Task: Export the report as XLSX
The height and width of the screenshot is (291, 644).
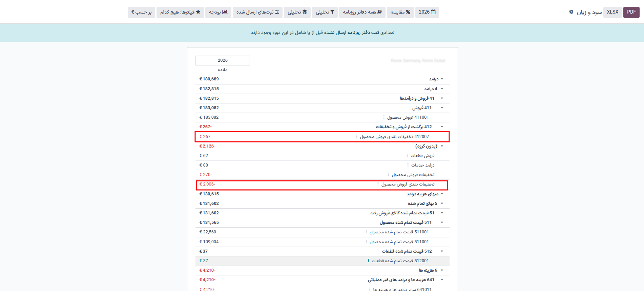Action: point(612,12)
